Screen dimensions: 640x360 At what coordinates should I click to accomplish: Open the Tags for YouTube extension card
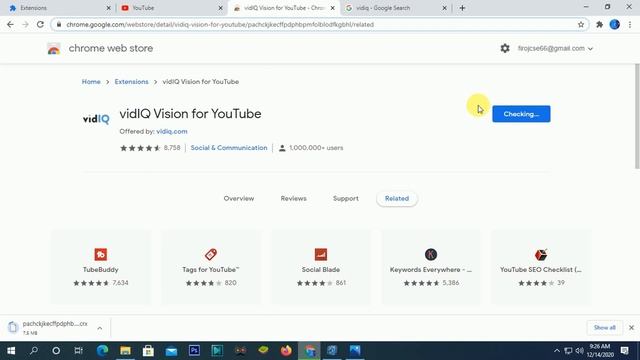coord(211,267)
